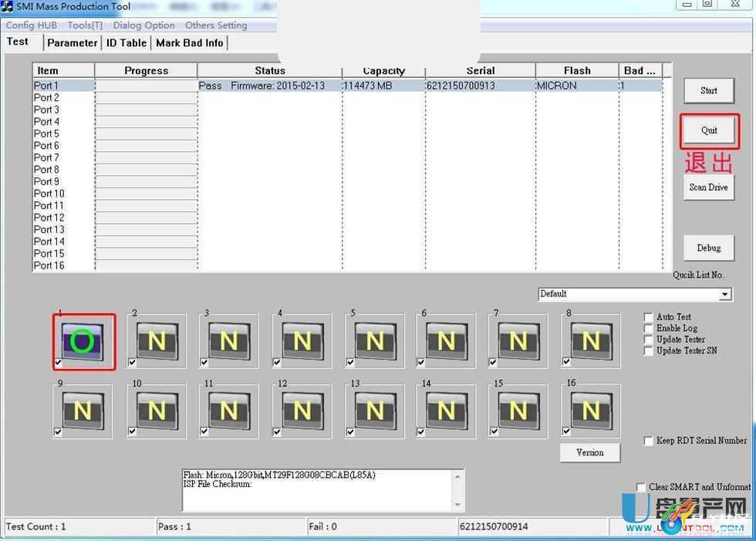The width and height of the screenshot is (756, 541).
Task: Click the Progress column header
Action: click(x=146, y=71)
